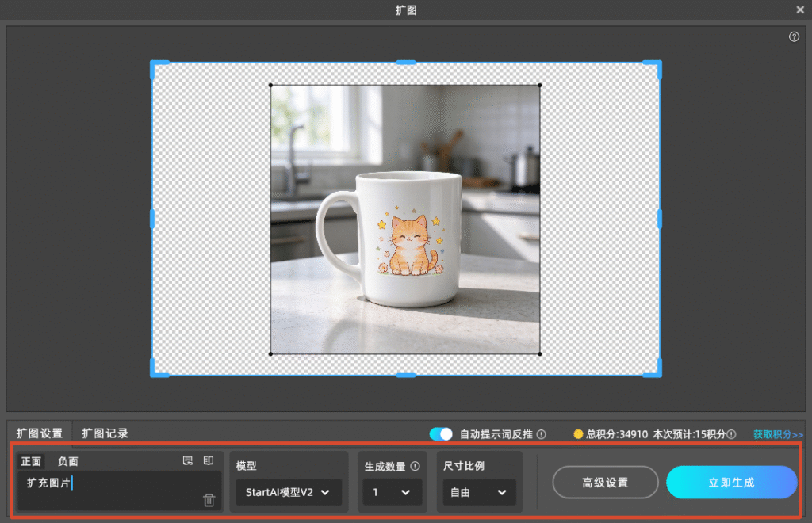Click the 本次预计:15积分 text
The height and width of the screenshot is (523, 812).
[689, 434]
